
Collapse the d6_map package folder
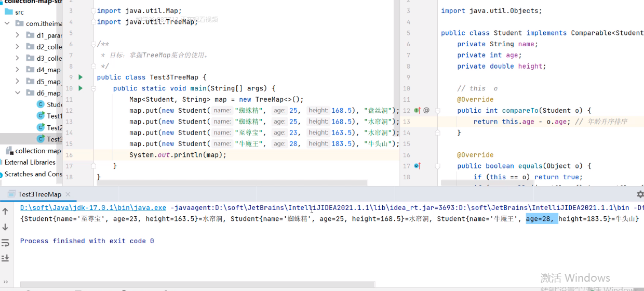17,93
